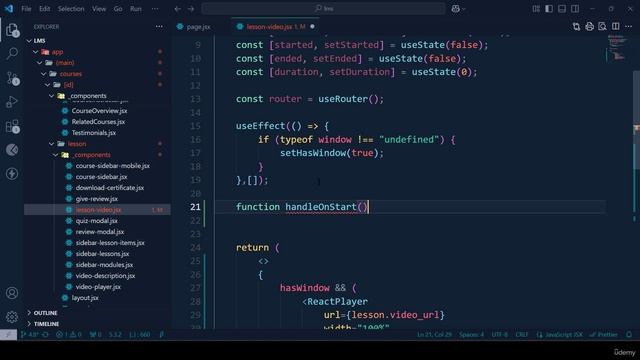The width and height of the screenshot is (640, 360).
Task: Open the Run menu
Action: point(136,9)
